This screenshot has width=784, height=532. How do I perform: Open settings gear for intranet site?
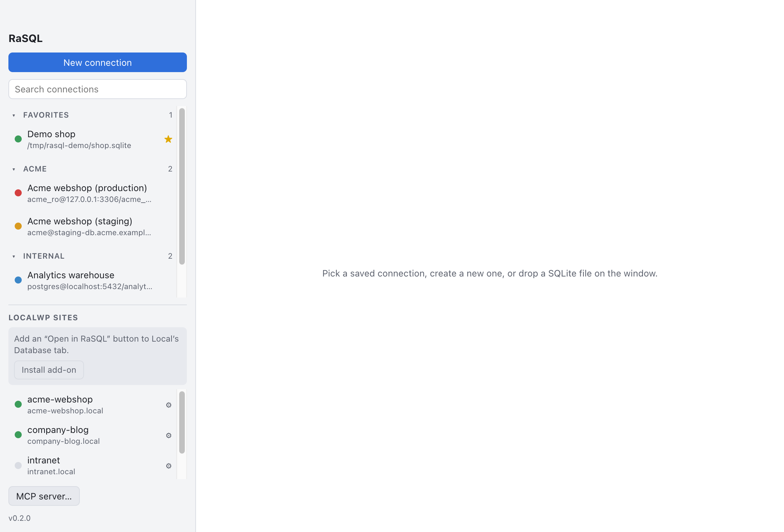(x=169, y=466)
